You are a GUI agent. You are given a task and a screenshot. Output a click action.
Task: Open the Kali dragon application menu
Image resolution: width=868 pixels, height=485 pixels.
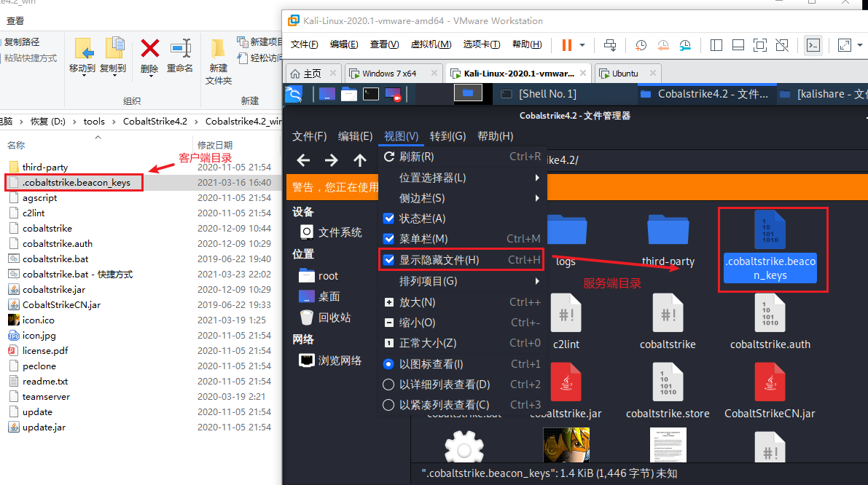[292, 94]
